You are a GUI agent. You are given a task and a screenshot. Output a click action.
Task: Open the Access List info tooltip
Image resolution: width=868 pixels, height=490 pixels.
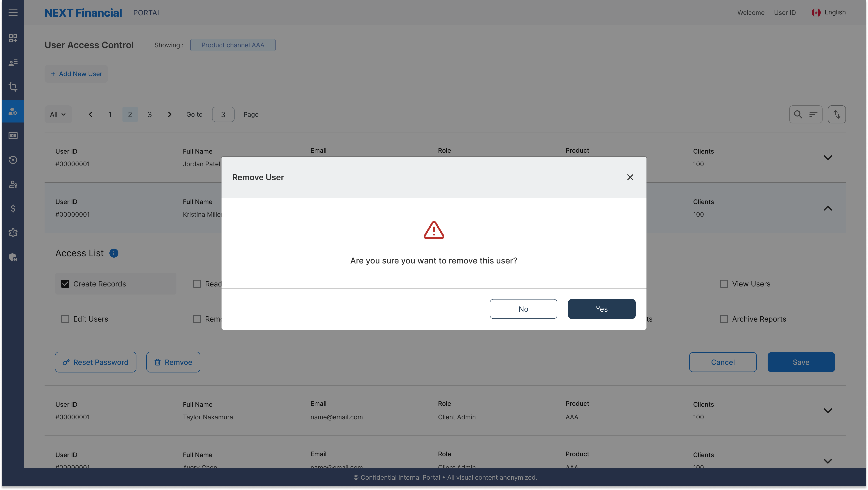114,253
